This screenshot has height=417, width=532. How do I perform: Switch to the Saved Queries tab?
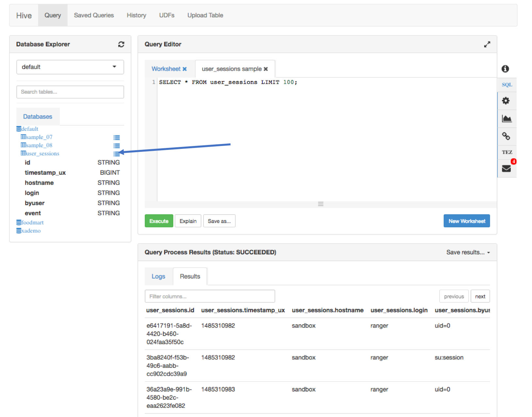pos(94,15)
